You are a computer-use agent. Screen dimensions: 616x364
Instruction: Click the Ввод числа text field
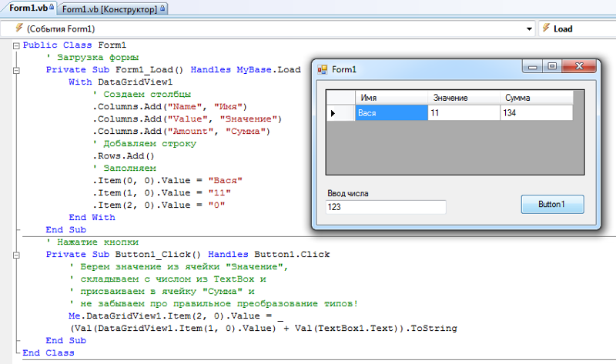click(386, 207)
